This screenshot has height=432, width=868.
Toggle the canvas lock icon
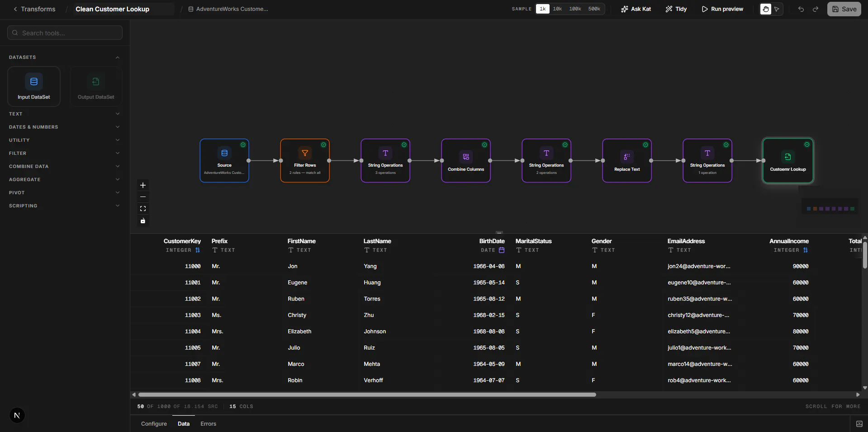pyautogui.click(x=143, y=221)
